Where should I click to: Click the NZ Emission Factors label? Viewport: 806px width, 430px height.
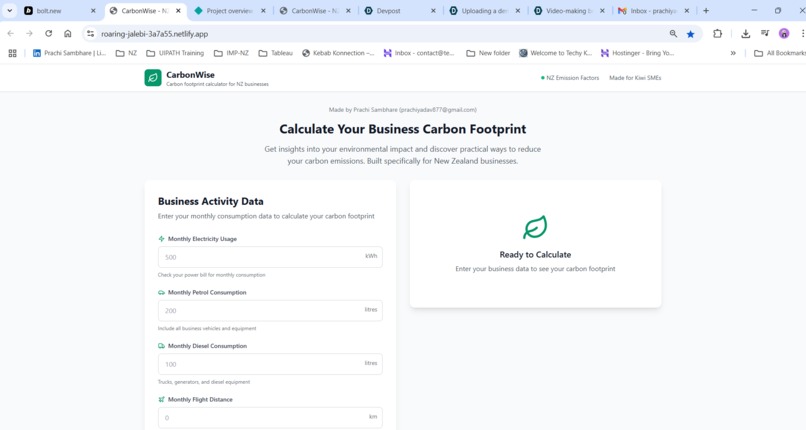click(x=573, y=78)
